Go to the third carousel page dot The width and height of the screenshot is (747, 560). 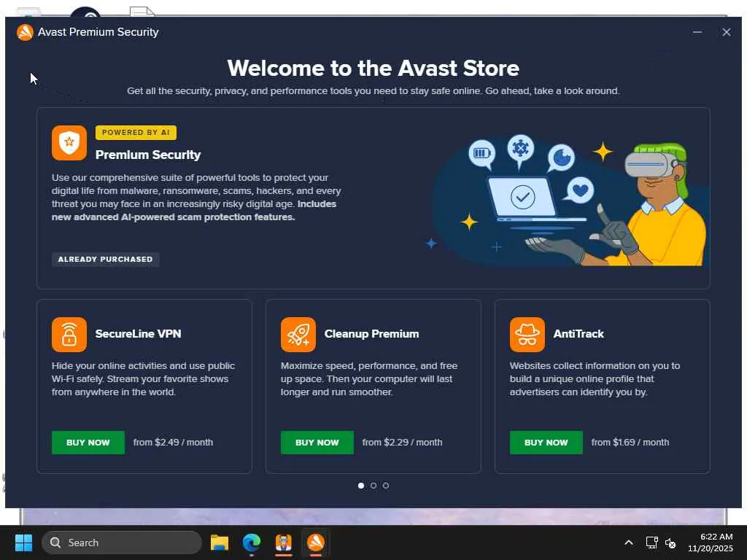[x=386, y=485]
